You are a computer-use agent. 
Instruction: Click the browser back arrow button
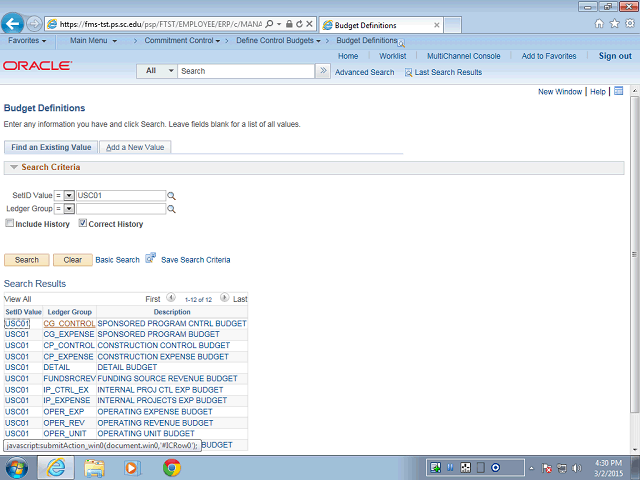pyautogui.click(x=12, y=24)
